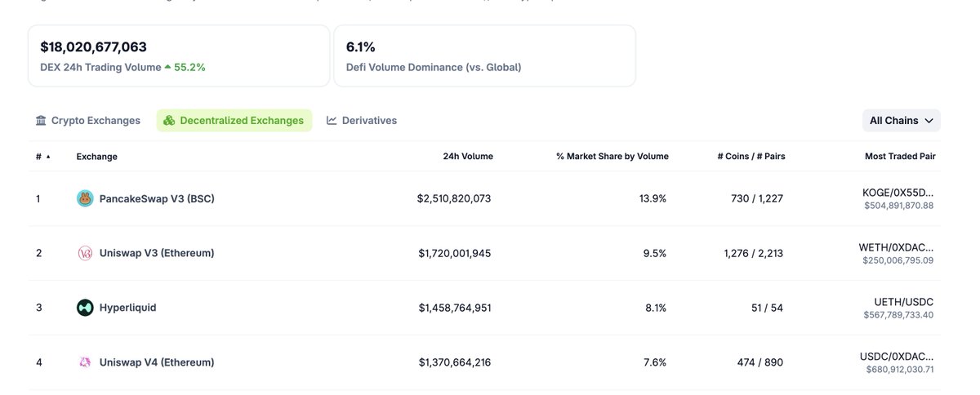The height and width of the screenshot is (395, 980).
Task: Click the green cubes icon beside Decentralized Exchanges
Action: [169, 121]
